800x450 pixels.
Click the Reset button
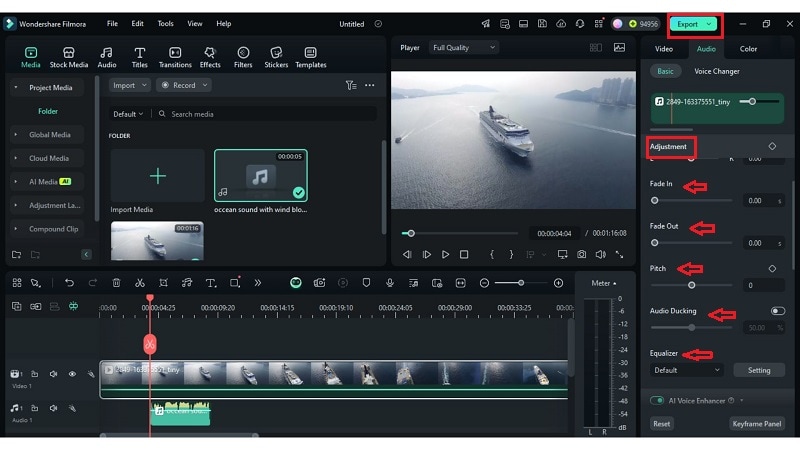coord(662,424)
